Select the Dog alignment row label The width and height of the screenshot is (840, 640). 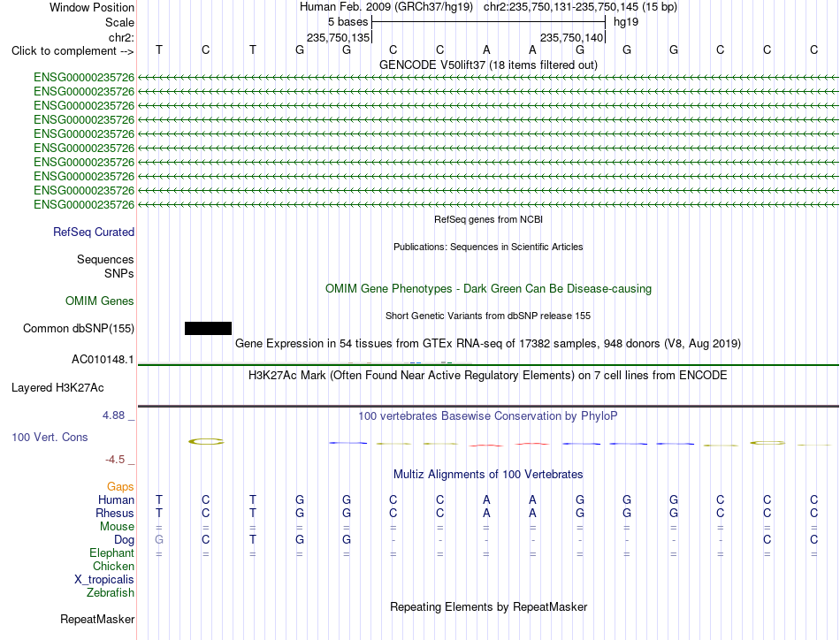(x=125, y=540)
